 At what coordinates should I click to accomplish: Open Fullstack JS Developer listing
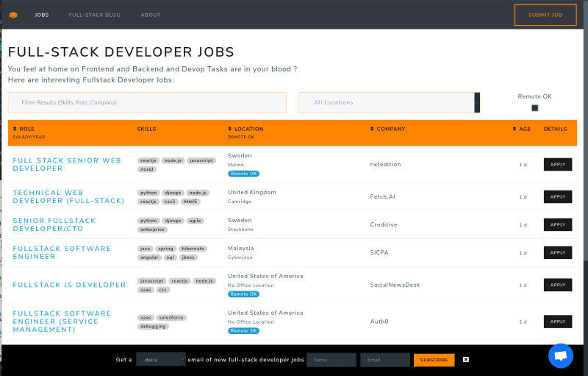pos(69,285)
